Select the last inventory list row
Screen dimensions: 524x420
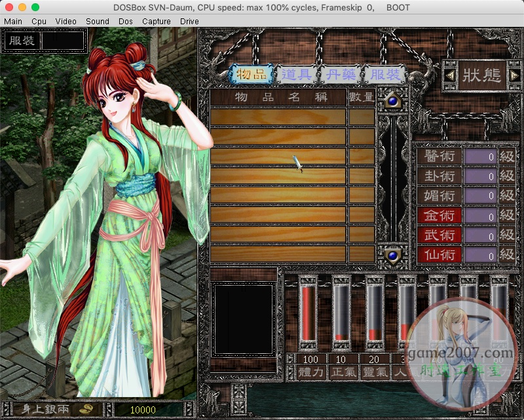[x=278, y=254]
